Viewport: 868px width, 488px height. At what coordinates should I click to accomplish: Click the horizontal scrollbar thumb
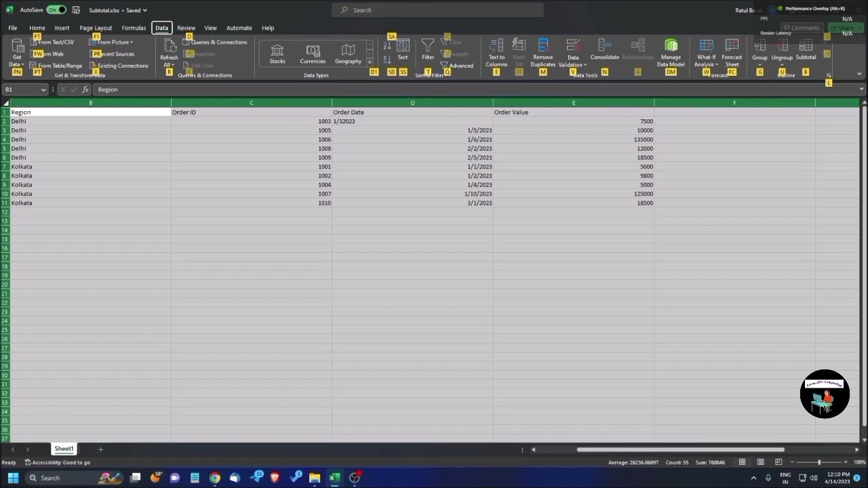tap(680, 449)
